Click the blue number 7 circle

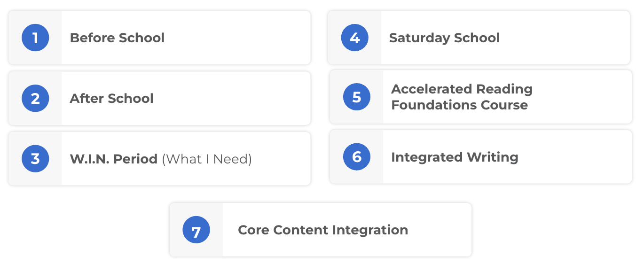pos(196,230)
